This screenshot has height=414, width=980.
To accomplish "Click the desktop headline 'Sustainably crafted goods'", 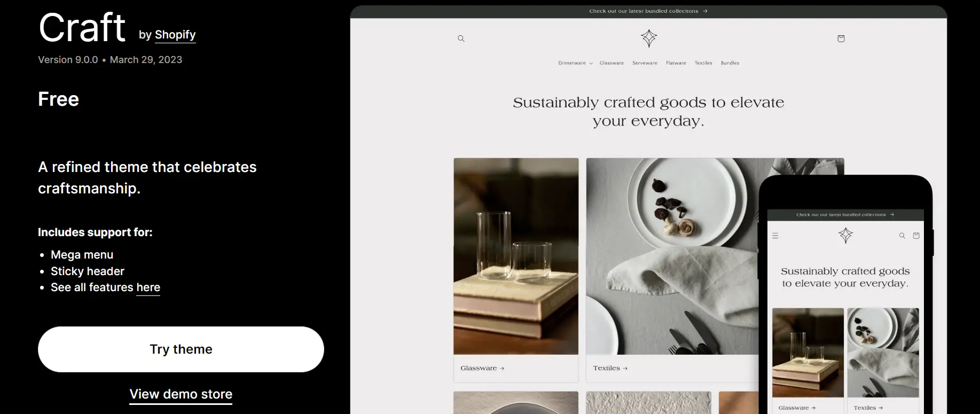I will (648, 112).
